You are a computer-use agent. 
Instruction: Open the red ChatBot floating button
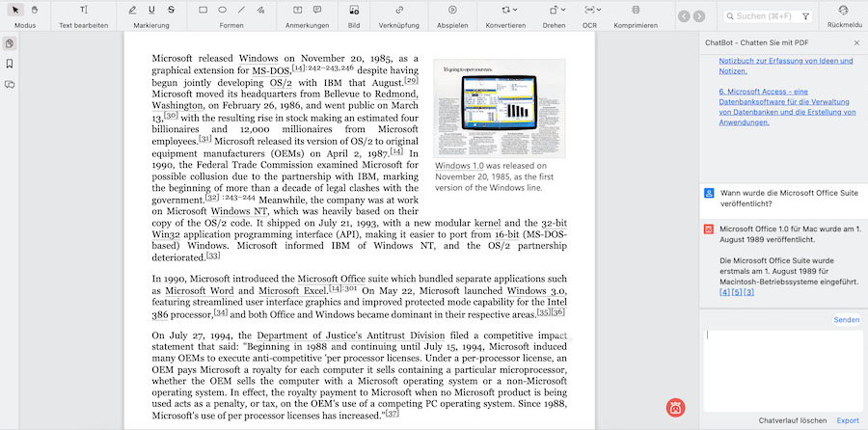[676, 407]
